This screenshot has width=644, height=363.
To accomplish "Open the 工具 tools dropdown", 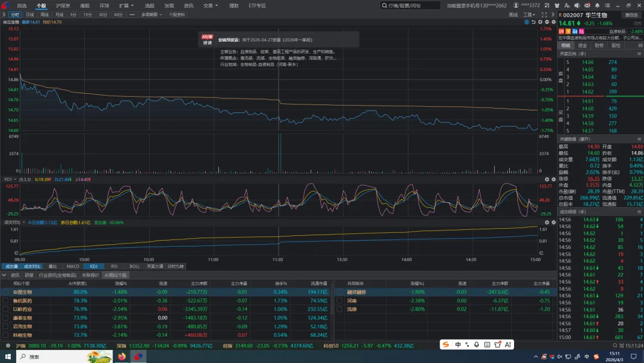I will click(x=529, y=14).
